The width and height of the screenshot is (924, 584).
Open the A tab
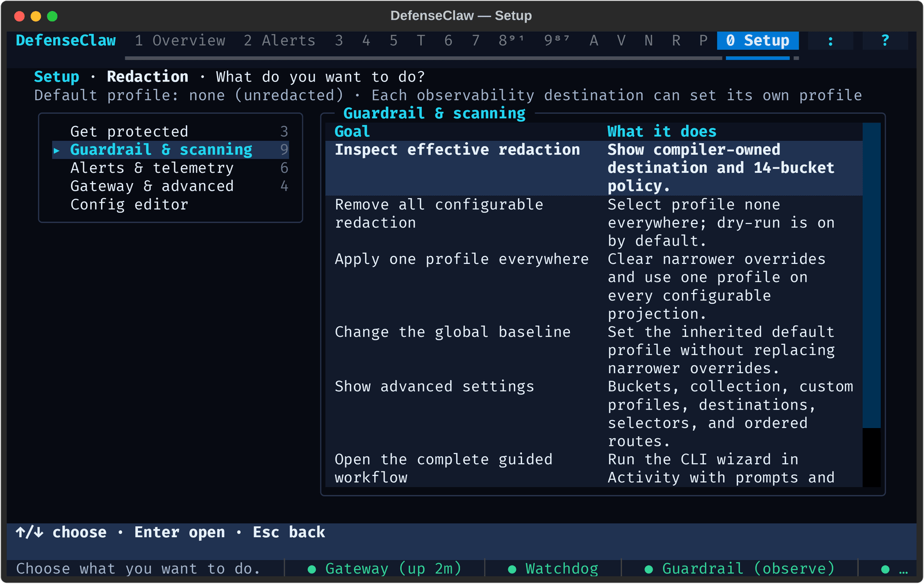tap(594, 40)
